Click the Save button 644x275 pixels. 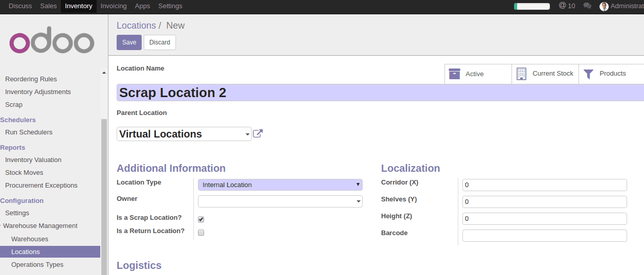129,42
